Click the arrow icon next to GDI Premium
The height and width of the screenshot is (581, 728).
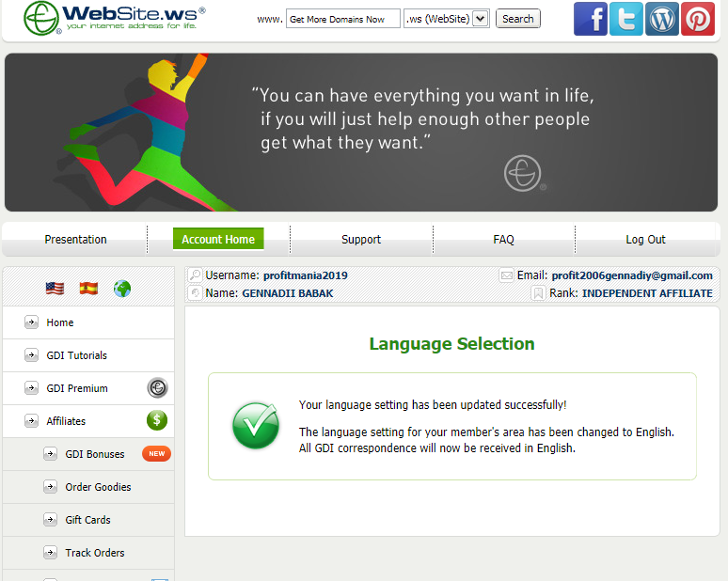(x=31, y=388)
